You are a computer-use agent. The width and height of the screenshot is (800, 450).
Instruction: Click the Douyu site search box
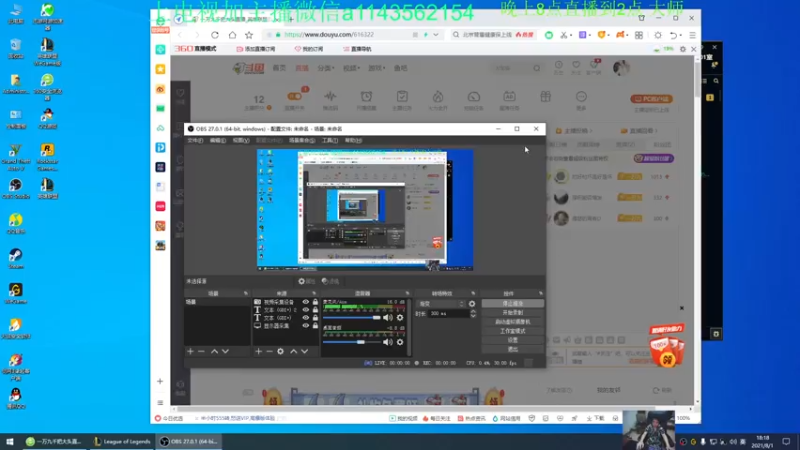pyautogui.click(x=516, y=68)
